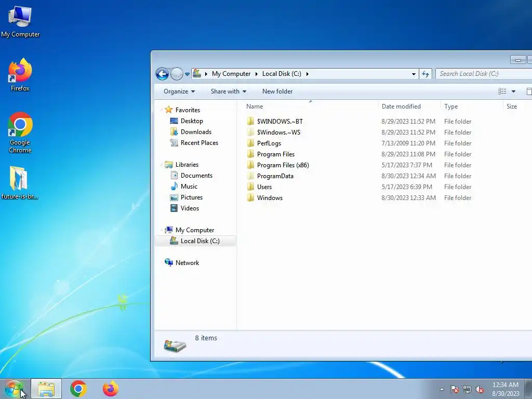Select Local Disk (C:) in the breadcrumb
This screenshot has height=399, width=532.
(x=282, y=74)
